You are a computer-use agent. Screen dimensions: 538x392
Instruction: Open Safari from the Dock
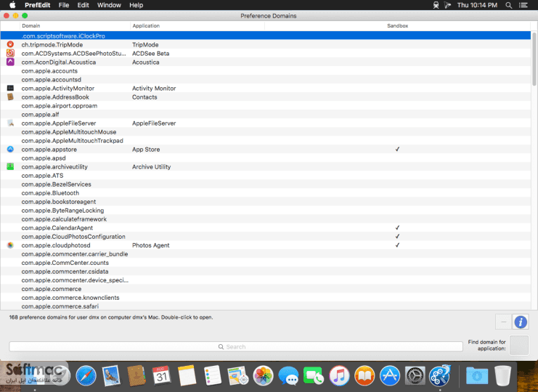pyautogui.click(x=86, y=375)
